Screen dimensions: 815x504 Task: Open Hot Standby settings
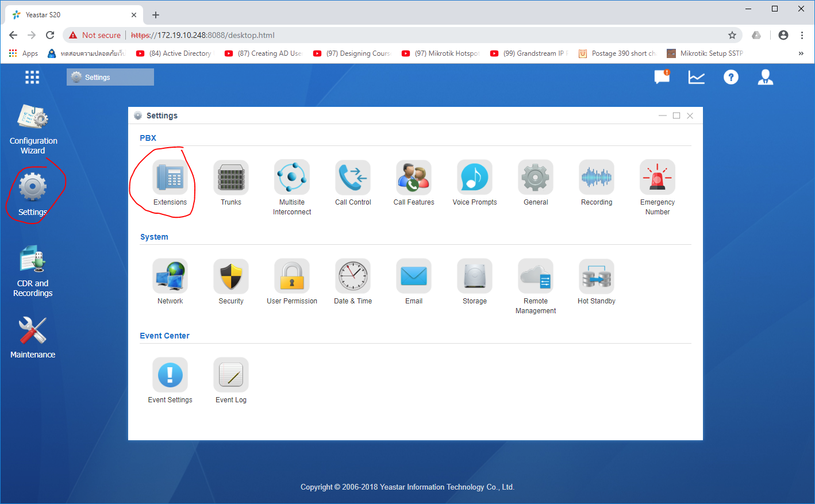coord(597,282)
